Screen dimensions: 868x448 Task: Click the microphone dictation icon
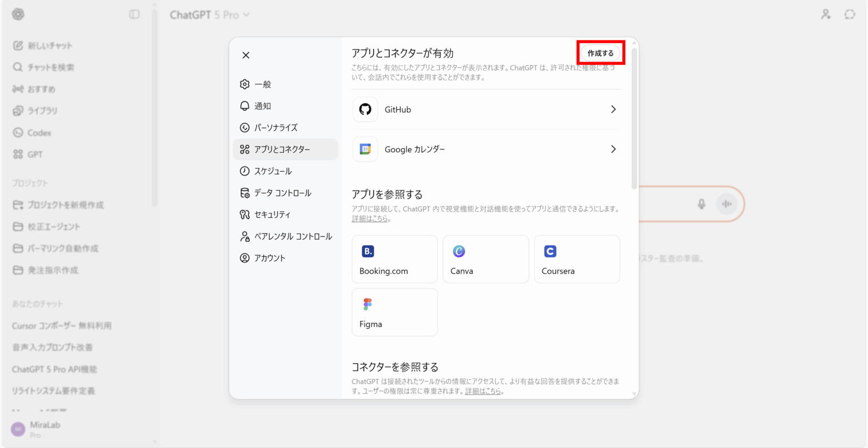click(701, 204)
